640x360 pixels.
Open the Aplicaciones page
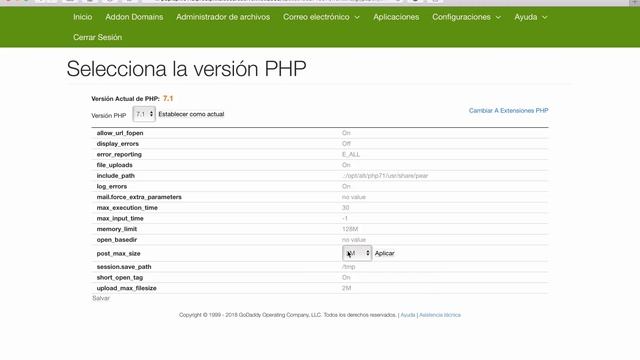tap(396, 17)
